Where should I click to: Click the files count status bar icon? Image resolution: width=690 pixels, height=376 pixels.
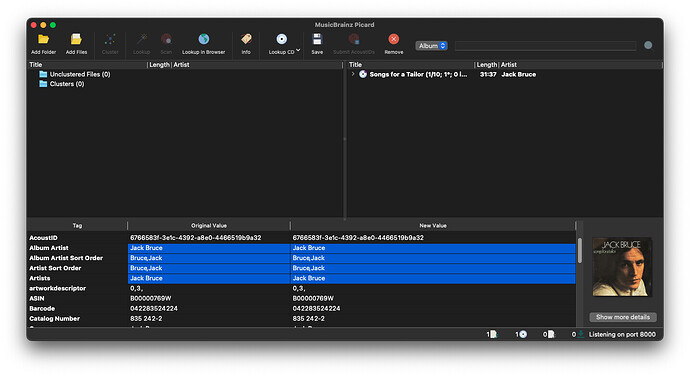pos(494,335)
